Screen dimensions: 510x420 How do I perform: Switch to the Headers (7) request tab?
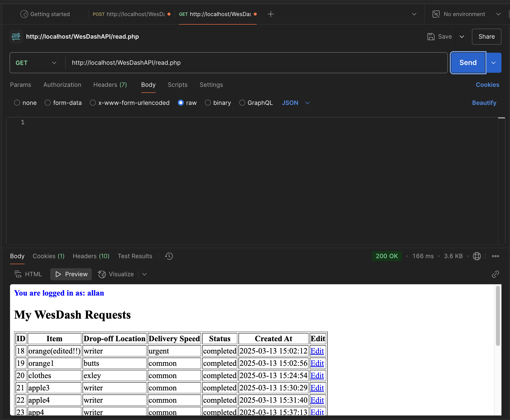110,85
